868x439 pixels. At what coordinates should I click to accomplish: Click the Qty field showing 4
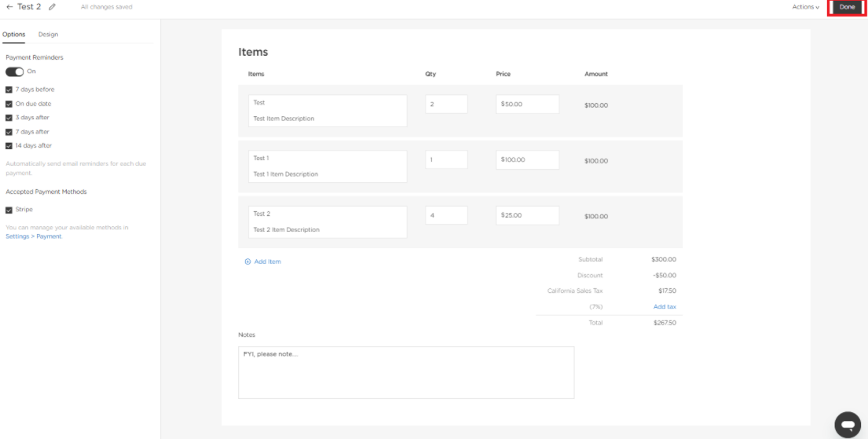tap(446, 215)
